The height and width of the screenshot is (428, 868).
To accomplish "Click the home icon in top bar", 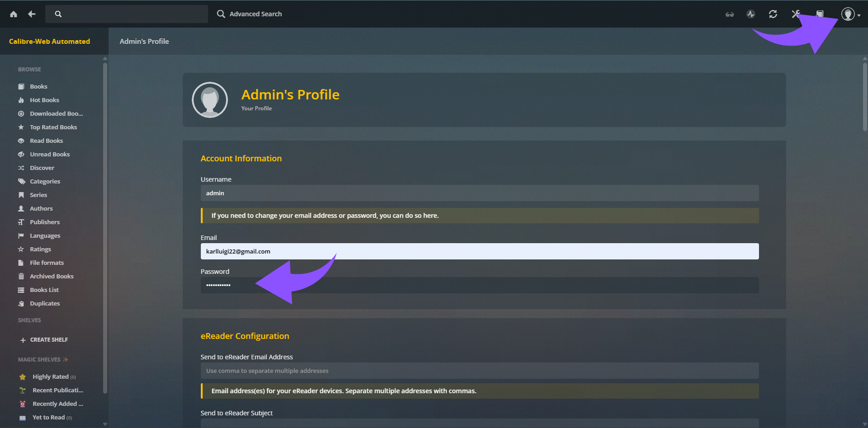I will click(14, 14).
